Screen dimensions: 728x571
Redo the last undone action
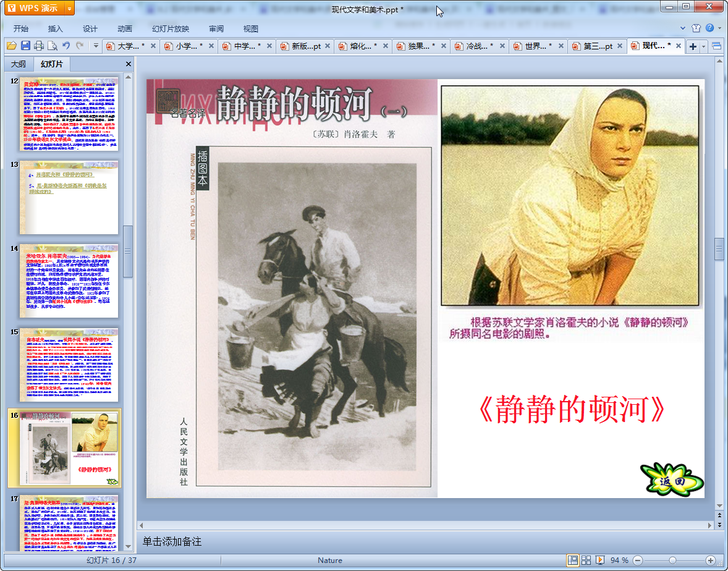click(80, 46)
